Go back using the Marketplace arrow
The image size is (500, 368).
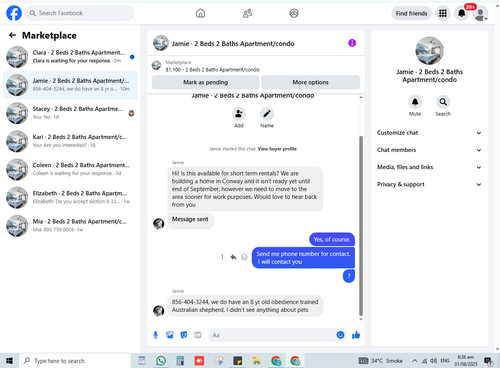click(12, 35)
